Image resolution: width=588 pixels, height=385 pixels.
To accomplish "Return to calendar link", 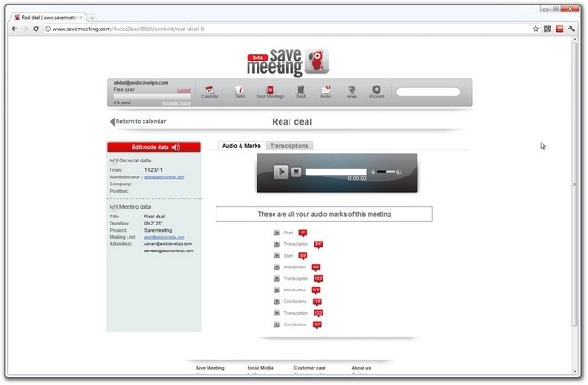I will (138, 121).
